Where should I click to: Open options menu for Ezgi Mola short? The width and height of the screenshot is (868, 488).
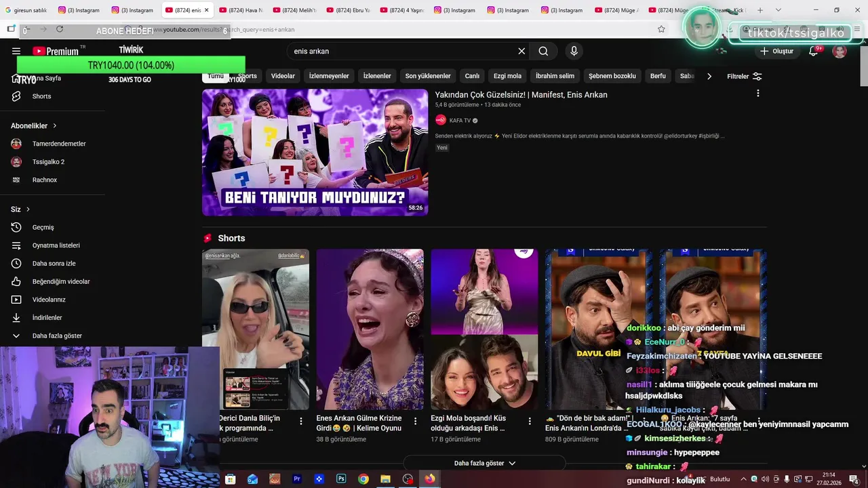530,421
